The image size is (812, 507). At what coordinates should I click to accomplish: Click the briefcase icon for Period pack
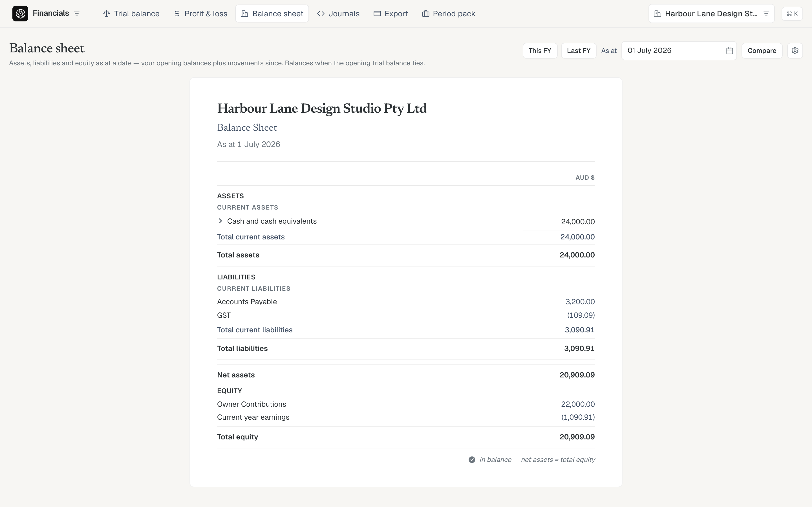(x=425, y=14)
